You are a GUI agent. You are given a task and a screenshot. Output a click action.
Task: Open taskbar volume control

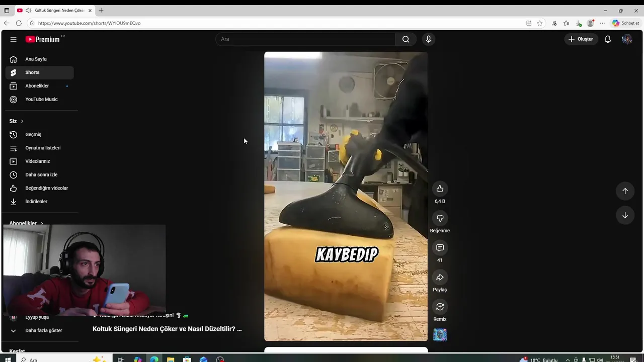pyautogui.click(x=600, y=360)
